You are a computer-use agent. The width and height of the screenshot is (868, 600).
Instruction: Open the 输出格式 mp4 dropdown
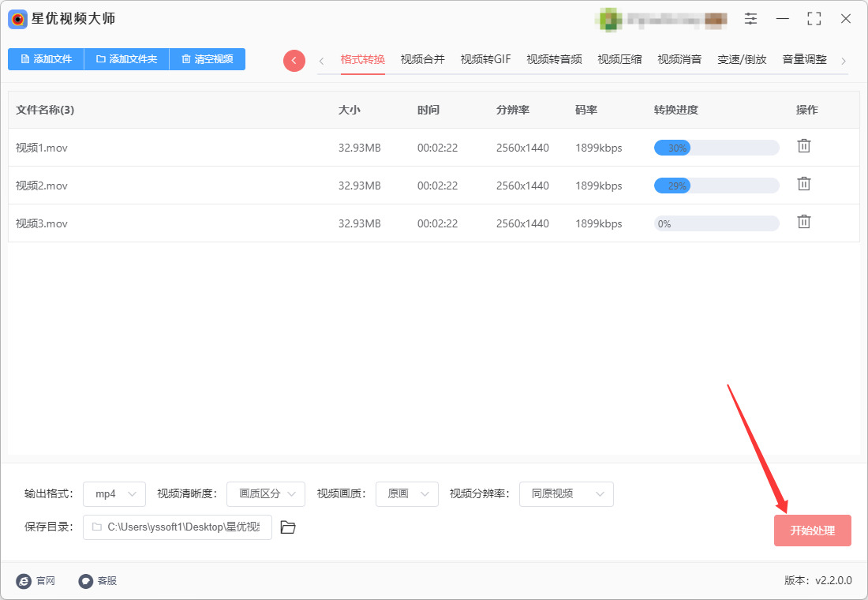point(114,494)
